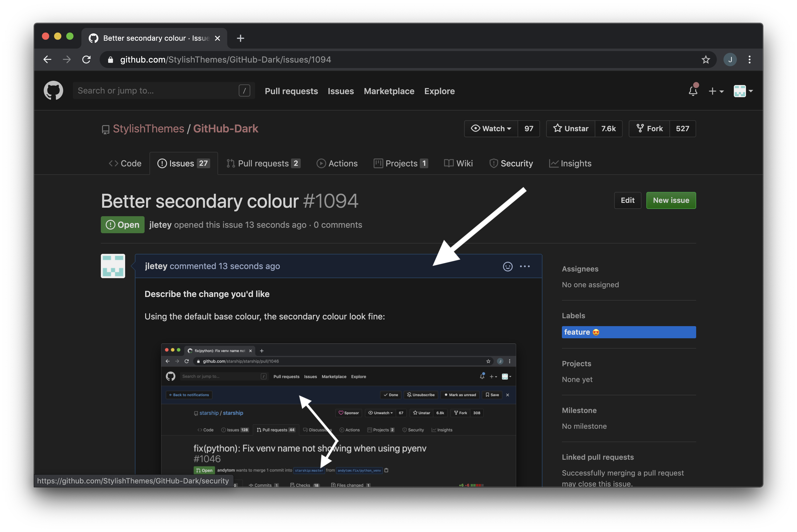Click the Search or jump to field
Screen dimensions: 797x532
(156, 90)
